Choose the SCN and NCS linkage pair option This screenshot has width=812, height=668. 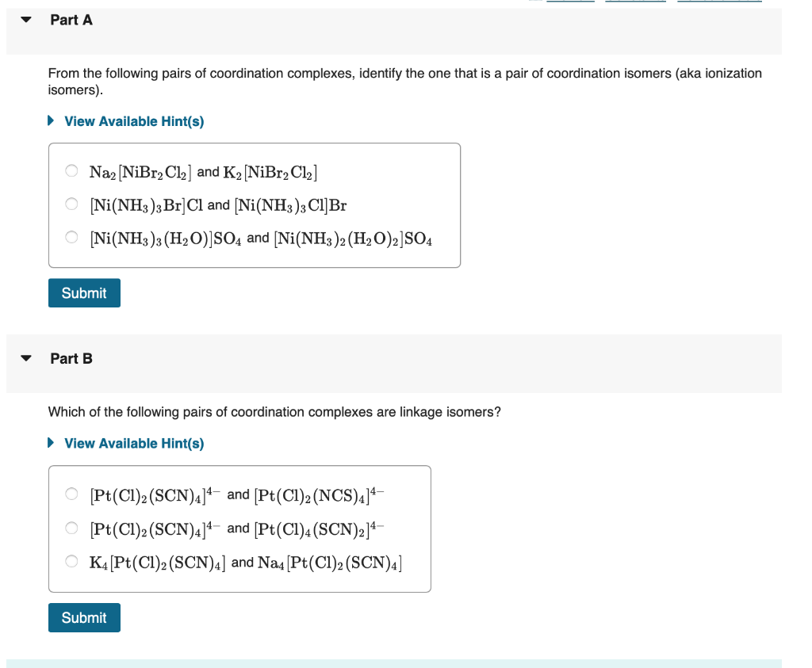[x=71, y=494]
